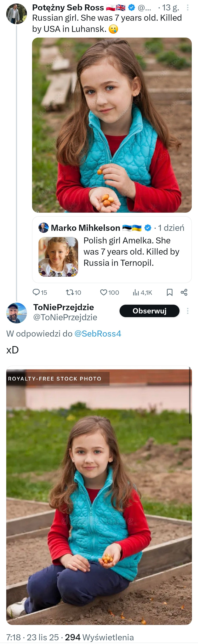Click the 294 Wyświetlenia view count

pos(99,637)
